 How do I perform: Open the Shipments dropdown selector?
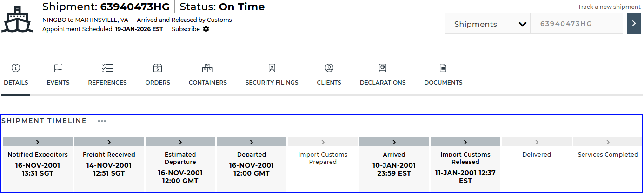point(487,24)
